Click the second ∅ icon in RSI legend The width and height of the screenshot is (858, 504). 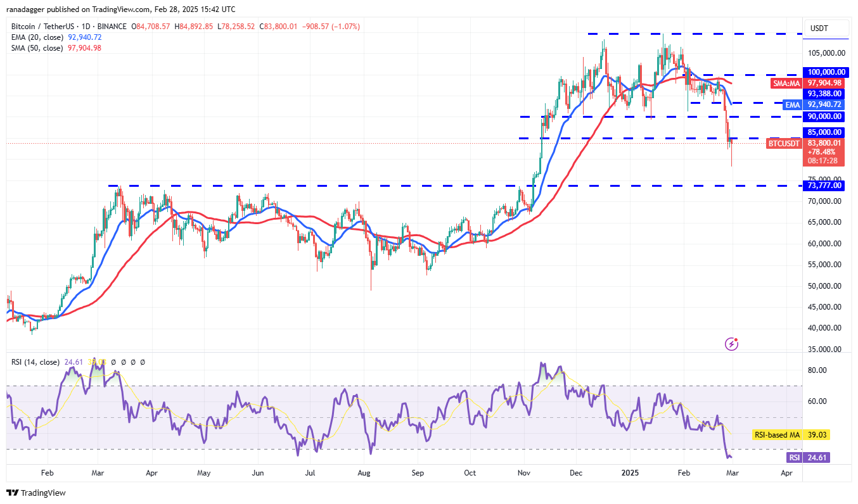click(x=124, y=362)
